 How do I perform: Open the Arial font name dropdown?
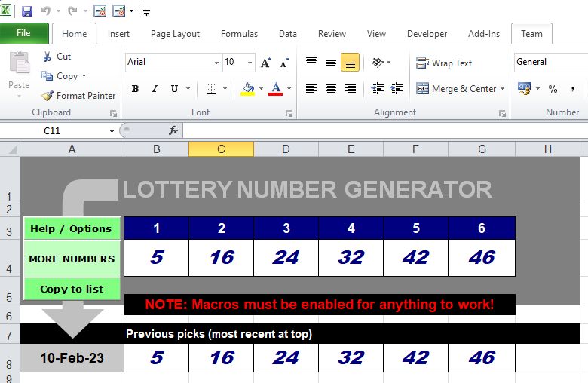(x=216, y=63)
